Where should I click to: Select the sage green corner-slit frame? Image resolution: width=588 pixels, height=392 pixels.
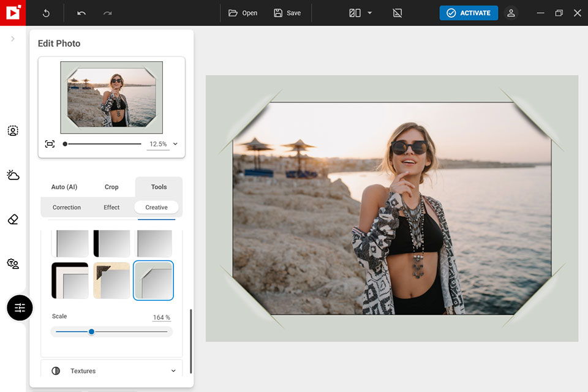click(x=153, y=280)
